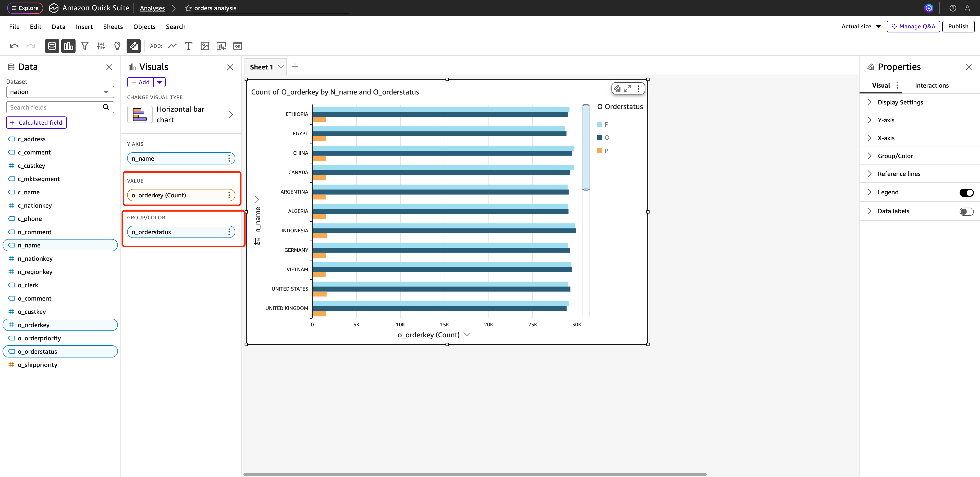Click the insights lightbulb icon
Viewport: 980px width, 477px height.
point(117,46)
